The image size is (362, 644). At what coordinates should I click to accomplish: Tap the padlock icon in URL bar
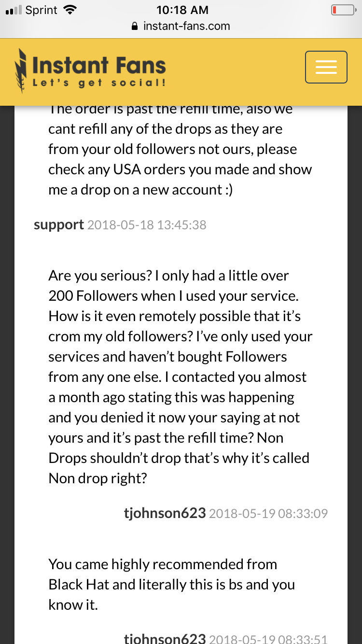click(x=135, y=26)
